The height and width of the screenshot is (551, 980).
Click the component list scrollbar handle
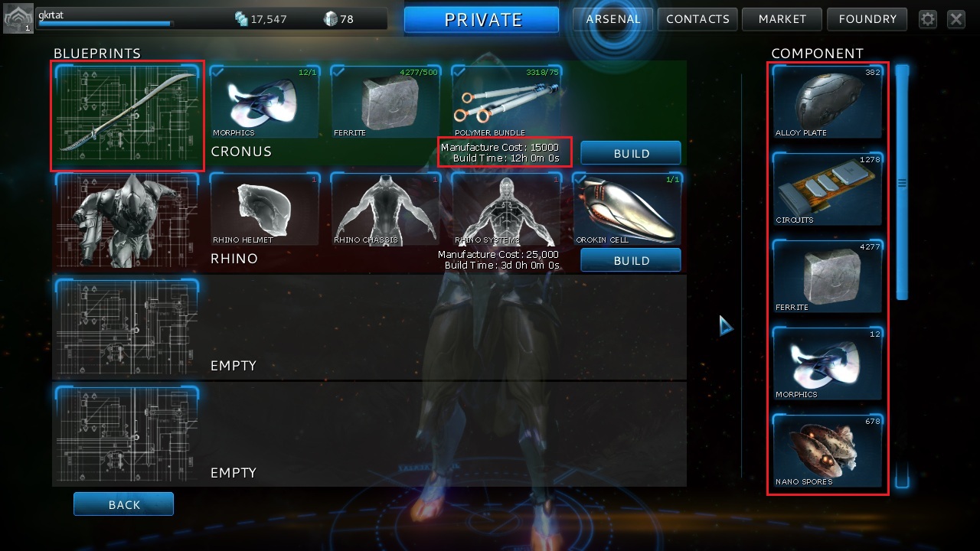coord(902,183)
